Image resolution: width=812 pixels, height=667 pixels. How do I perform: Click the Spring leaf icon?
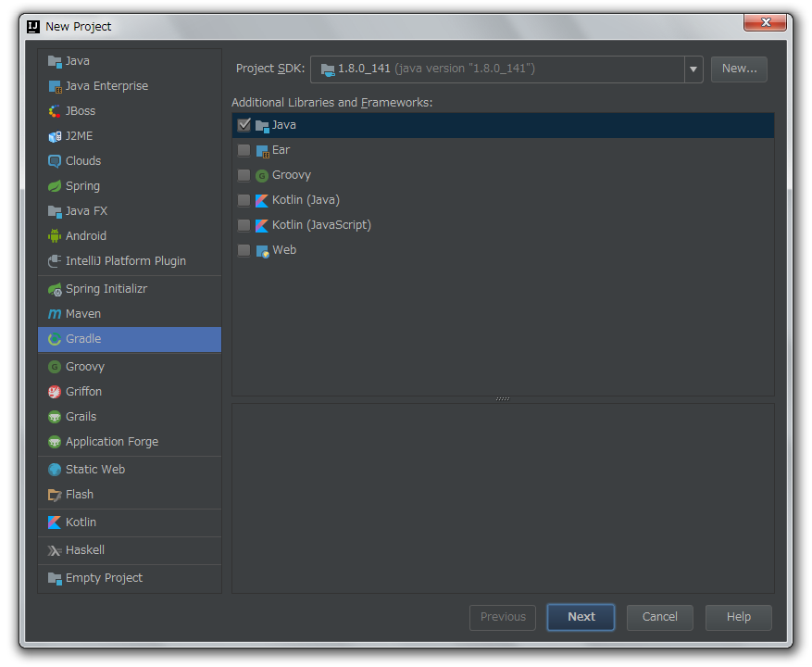[x=55, y=186]
